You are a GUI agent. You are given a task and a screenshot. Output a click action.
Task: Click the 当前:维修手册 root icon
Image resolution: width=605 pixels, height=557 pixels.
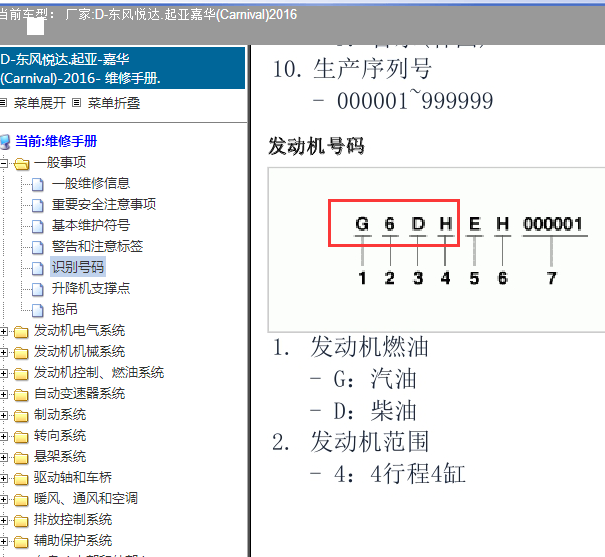5,142
